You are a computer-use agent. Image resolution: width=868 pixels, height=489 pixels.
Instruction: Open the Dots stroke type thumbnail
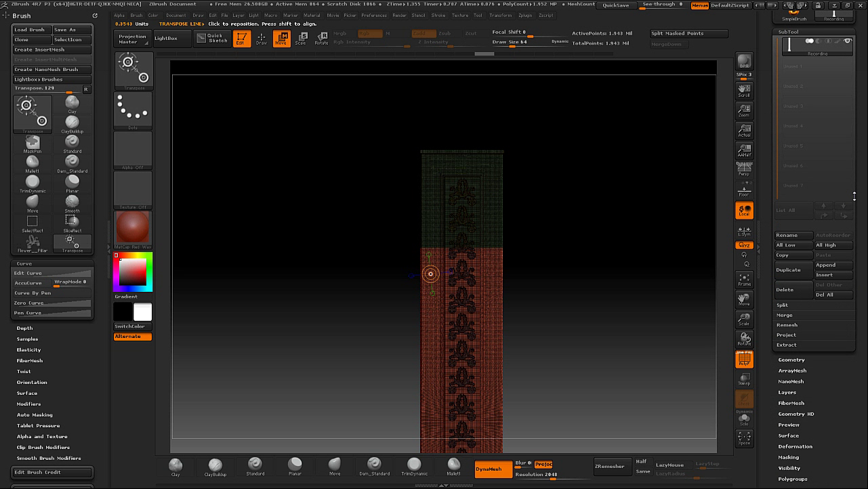pyautogui.click(x=133, y=110)
